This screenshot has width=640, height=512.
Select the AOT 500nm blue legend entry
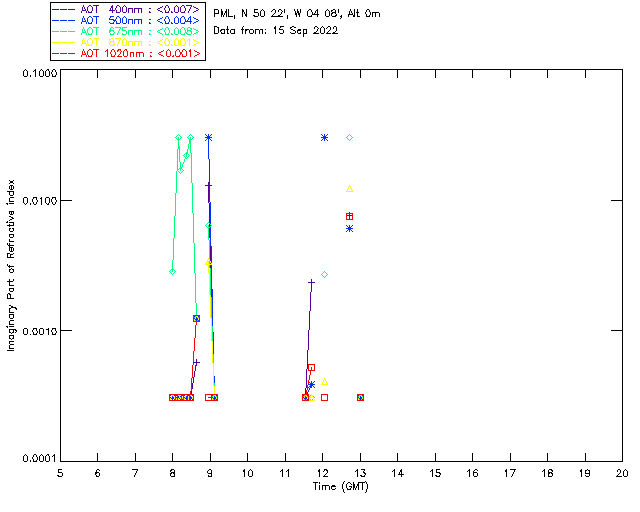pos(127,20)
